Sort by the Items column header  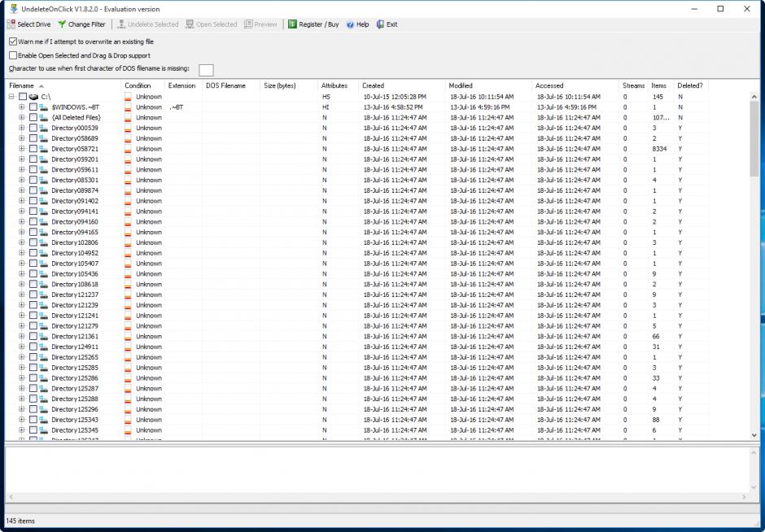[661, 85]
